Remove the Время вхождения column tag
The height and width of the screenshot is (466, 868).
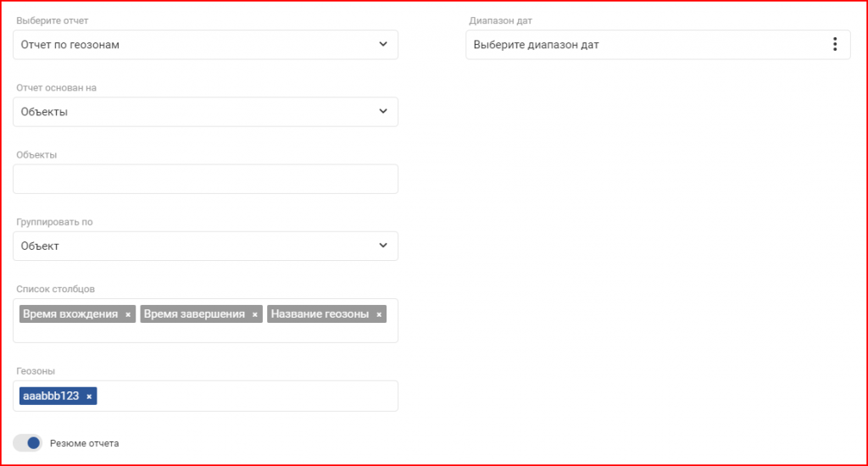point(128,314)
